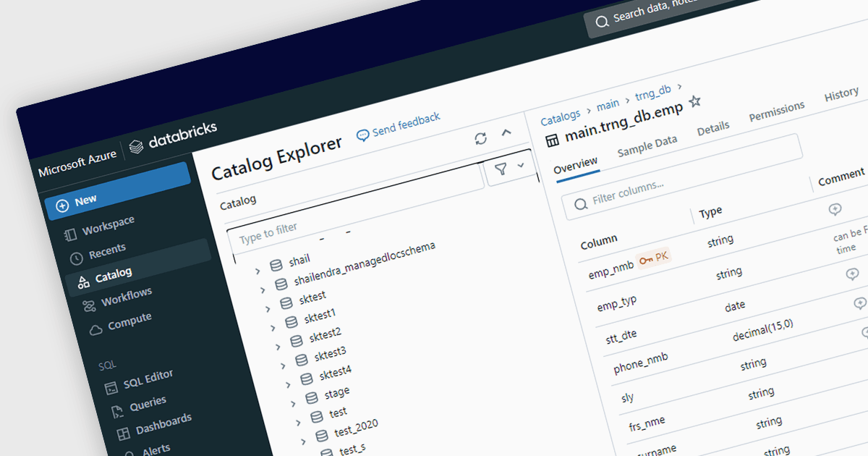Click the PK key badge
This screenshot has height=456, width=868.
click(654, 258)
